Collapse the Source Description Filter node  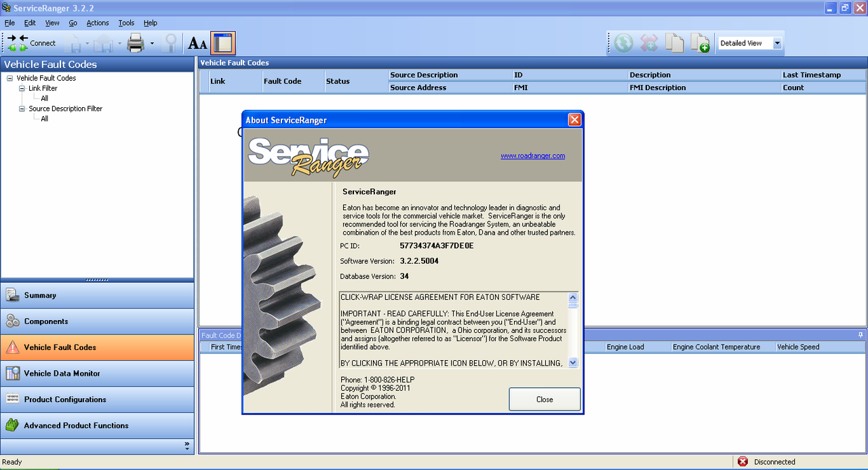pyautogui.click(x=22, y=109)
